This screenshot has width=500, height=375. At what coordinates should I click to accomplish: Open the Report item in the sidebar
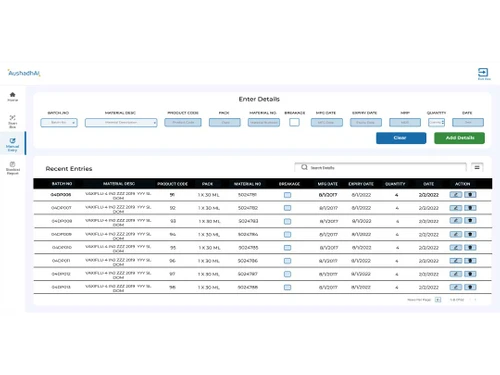point(13,168)
